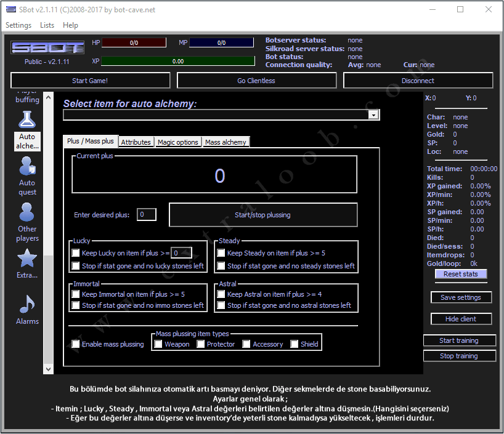This screenshot has width=504, height=434.
Task: Toggle Stop if no immo stones left
Action: point(76,305)
